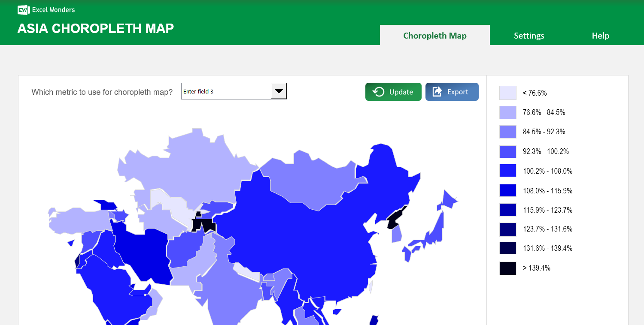Click the Excel Wonders logo icon

pyautogui.click(x=23, y=10)
